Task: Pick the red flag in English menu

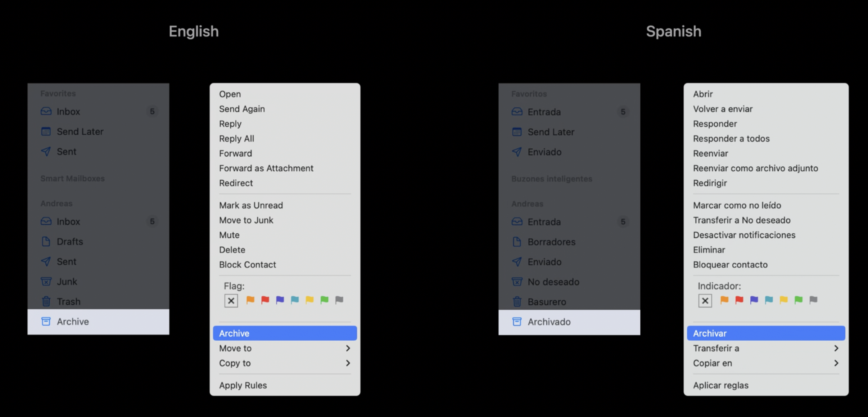Action: [x=265, y=300]
